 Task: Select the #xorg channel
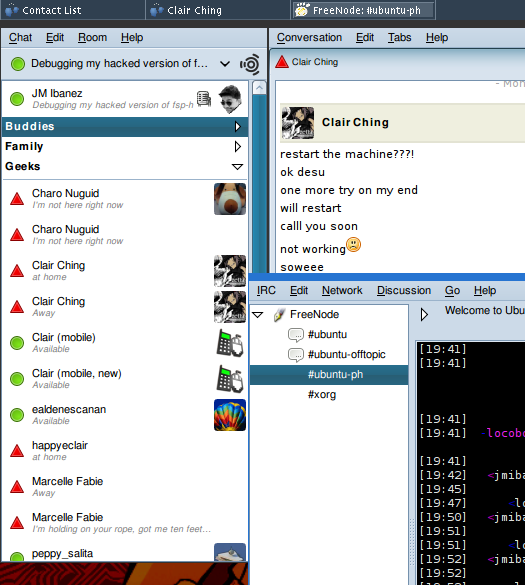(322, 394)
